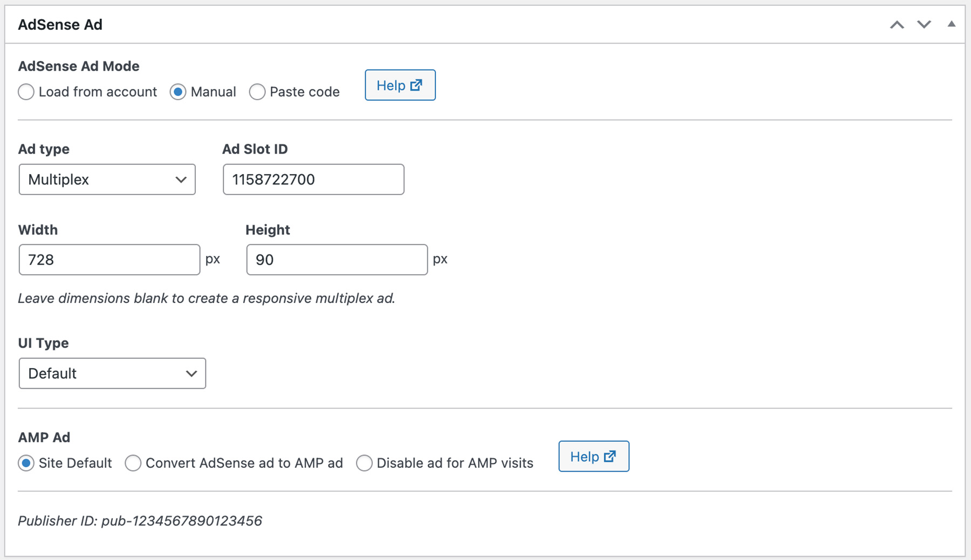Click the Width input field
The height and width of the screenshot is (560, 971).
[x=110, y=260]
